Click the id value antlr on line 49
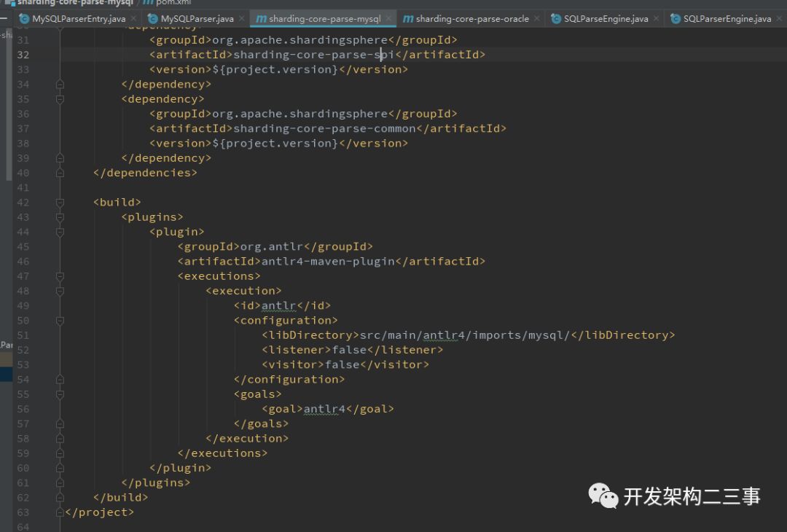 click(279, 305)
